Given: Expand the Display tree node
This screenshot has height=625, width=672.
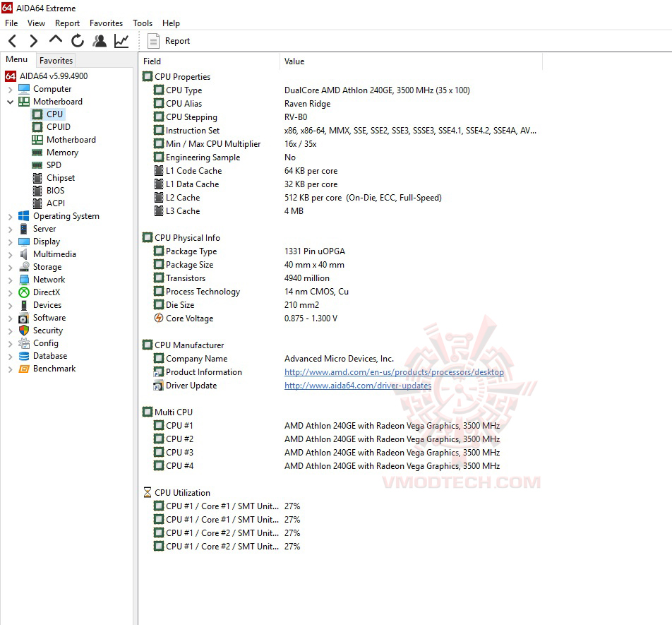Looking at the screenshot, I should point(11,242).
